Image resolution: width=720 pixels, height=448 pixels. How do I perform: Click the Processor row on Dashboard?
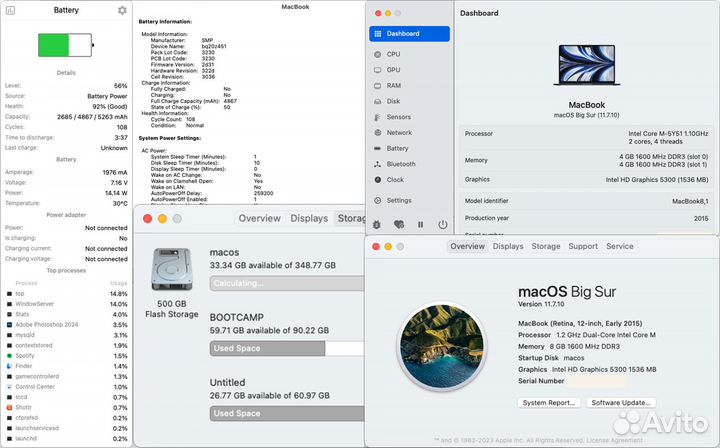(586, 137)
